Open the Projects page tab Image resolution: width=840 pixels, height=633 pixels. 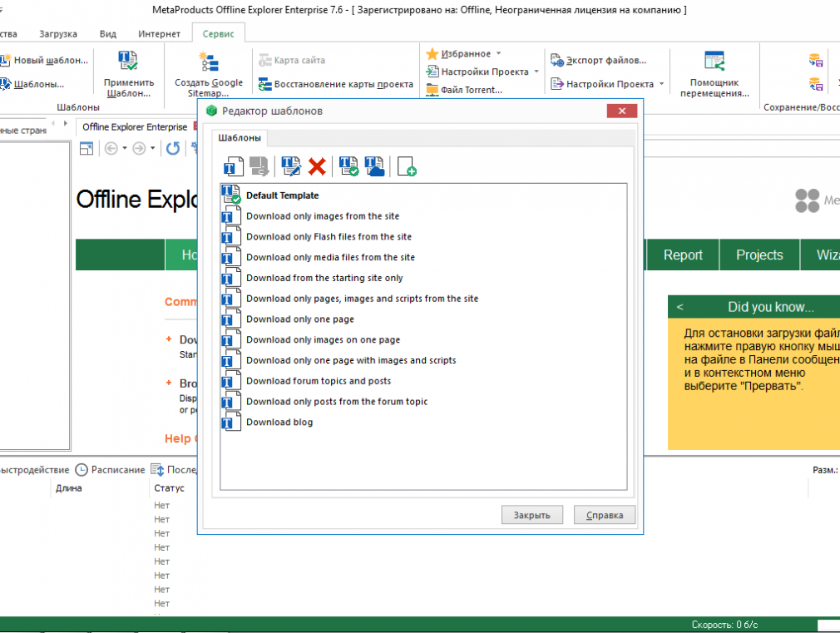pos(759,255)
